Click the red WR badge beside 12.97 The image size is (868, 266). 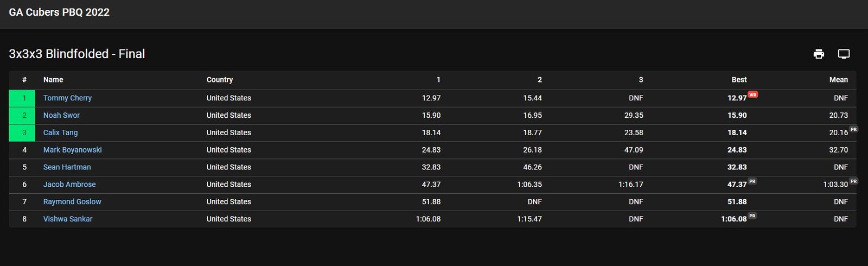coord(752,94)
